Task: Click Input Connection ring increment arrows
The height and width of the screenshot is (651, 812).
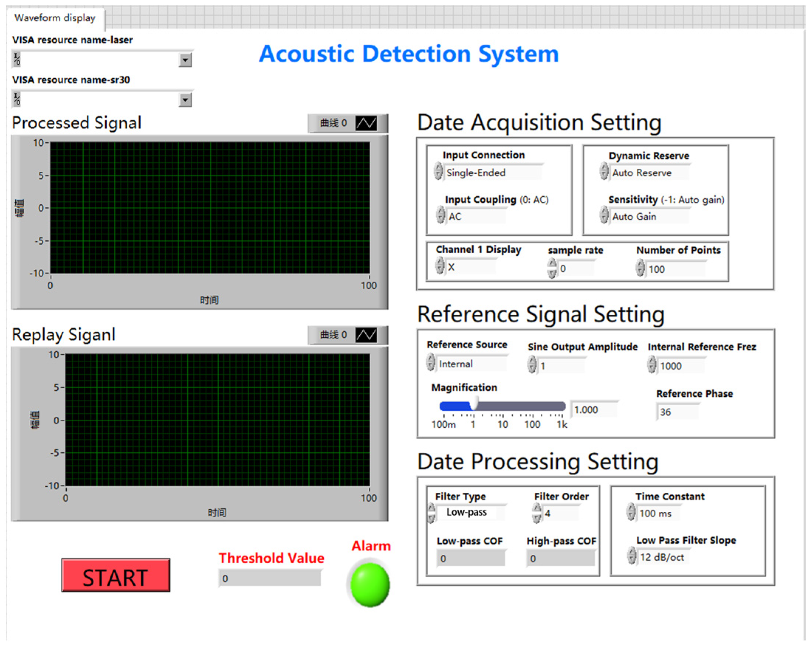Action: [438, 171]
